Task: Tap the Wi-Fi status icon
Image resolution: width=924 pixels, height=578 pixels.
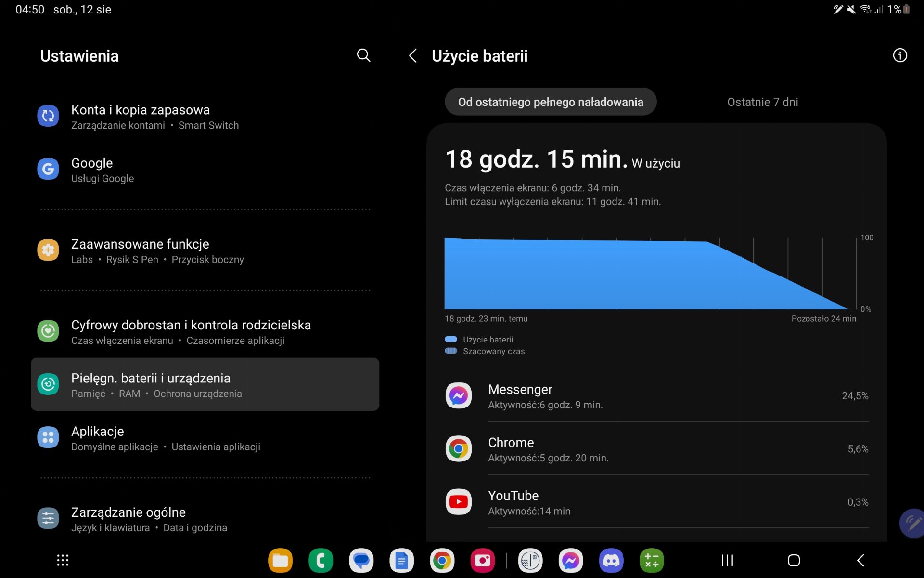Action: pos(865,9)
